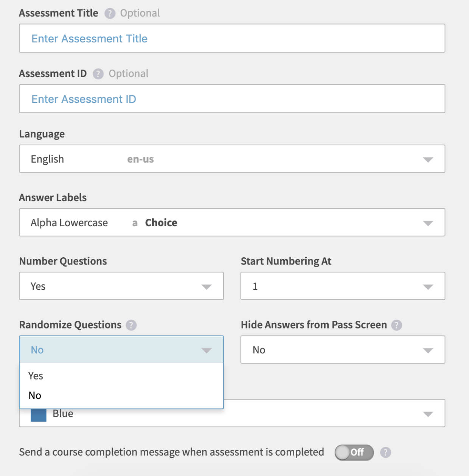Open help icon next to completion message toggle

[x=385, y=452]
